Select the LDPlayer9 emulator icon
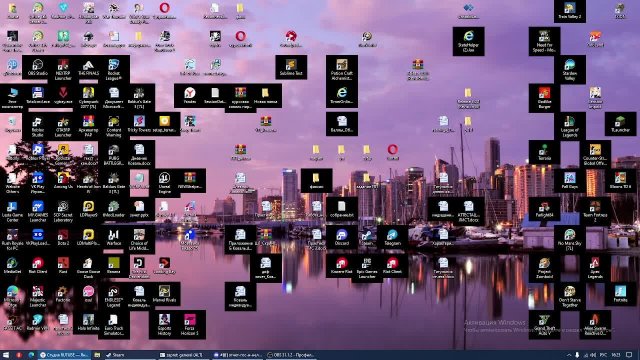Image resolution: width=640 pixels, height=360 pixels. 88,209
